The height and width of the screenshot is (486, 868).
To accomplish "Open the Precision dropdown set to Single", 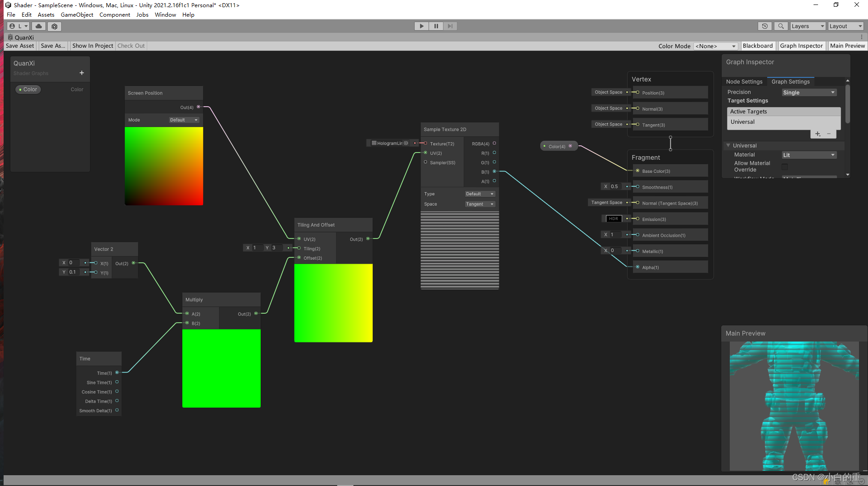I will pyautogui.click(x=809, y=92).
